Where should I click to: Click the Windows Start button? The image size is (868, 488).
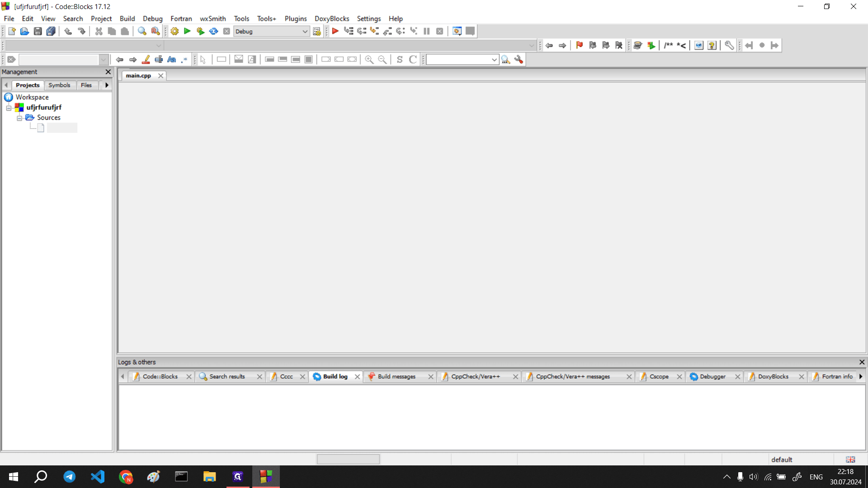pos(13,477)
